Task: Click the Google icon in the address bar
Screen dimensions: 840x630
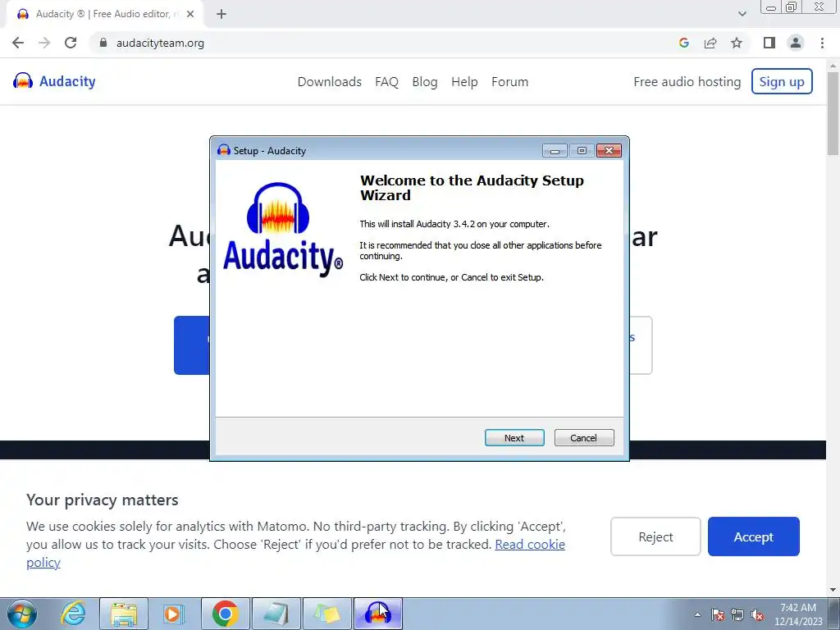Action: 684,43
